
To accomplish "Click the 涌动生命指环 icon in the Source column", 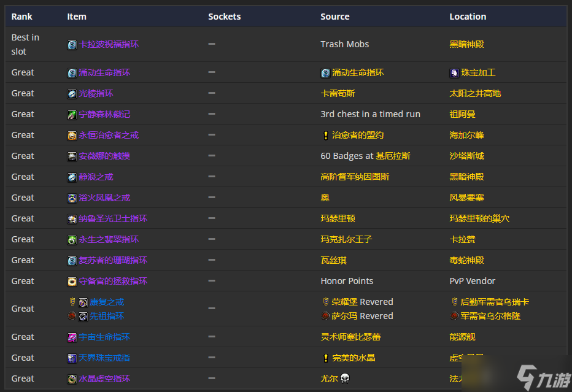I will point(325,73).
